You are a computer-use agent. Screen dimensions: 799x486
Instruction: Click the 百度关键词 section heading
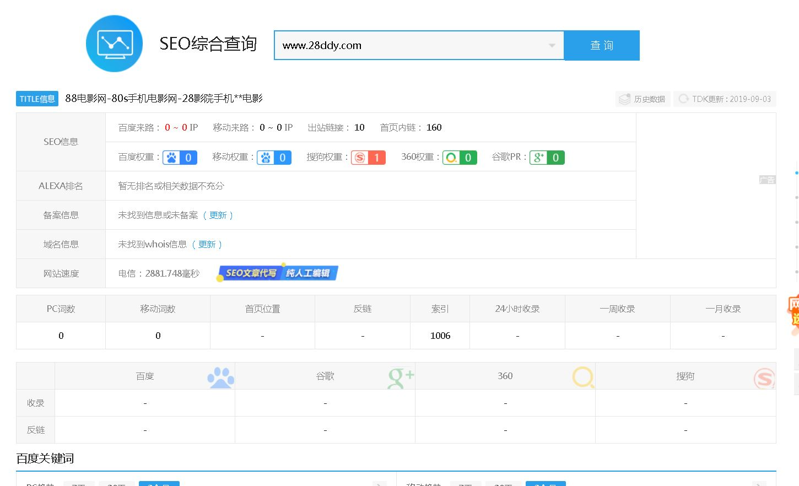click(45, 458)
